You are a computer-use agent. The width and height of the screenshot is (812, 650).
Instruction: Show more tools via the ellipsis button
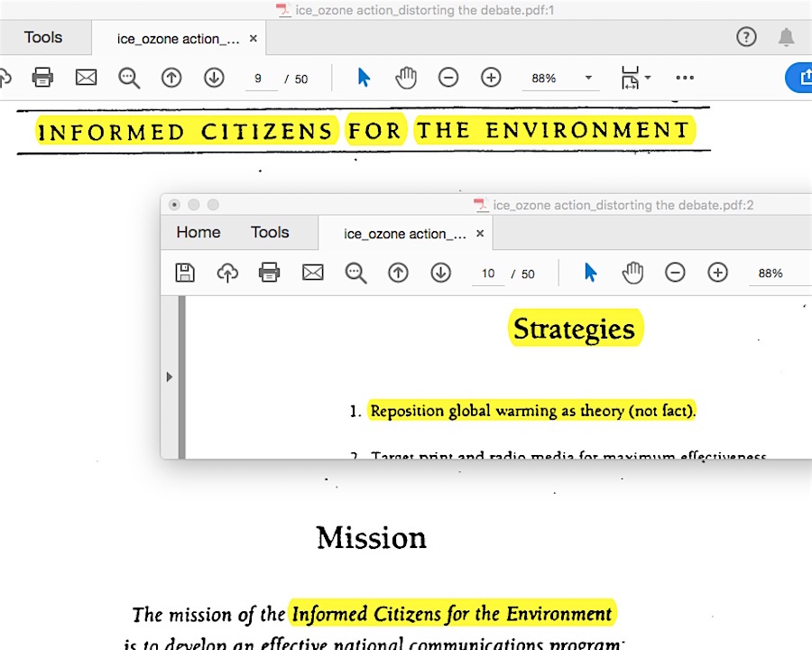point(685,79)
